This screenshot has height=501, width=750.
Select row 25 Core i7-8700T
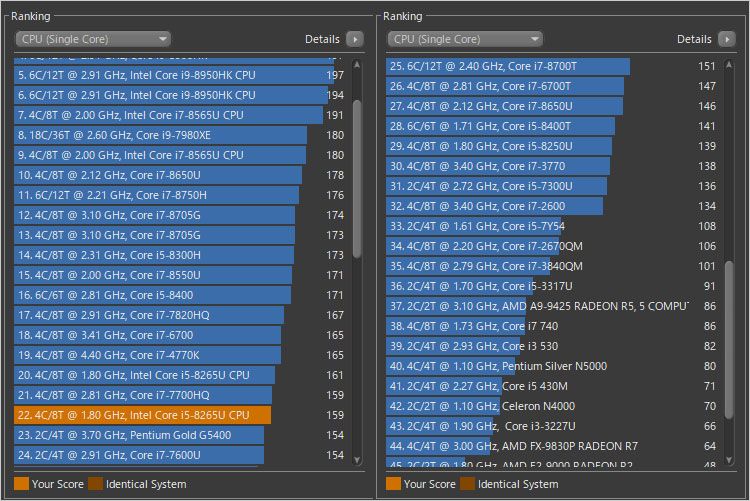(x=551, y=66)
